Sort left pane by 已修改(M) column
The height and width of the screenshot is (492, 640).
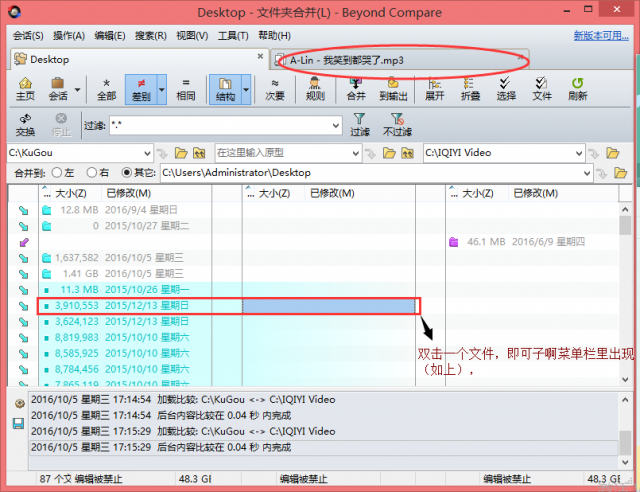pyautogui.click(x=128, y=193)
